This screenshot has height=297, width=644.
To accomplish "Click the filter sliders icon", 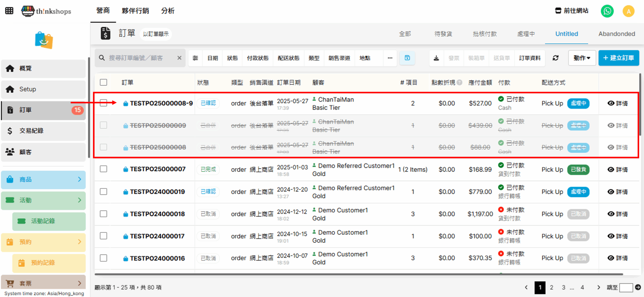I will pos(195,58).
